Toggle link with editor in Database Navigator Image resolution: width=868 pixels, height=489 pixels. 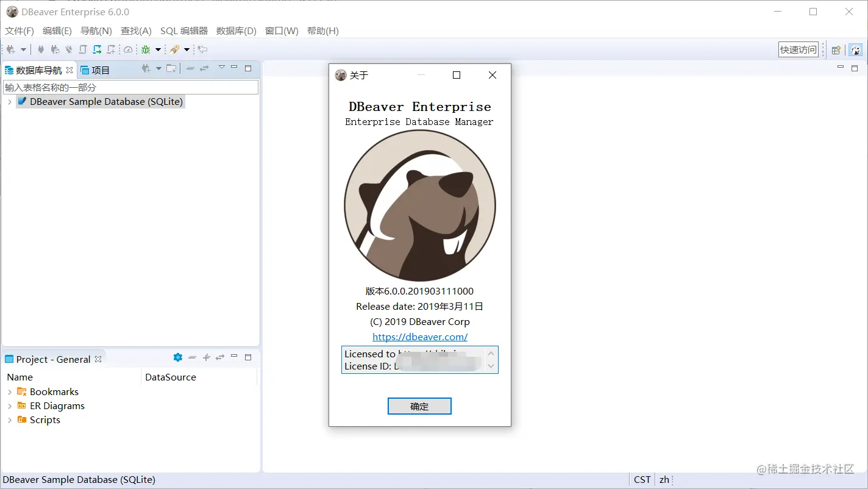[x=204, y=68]
